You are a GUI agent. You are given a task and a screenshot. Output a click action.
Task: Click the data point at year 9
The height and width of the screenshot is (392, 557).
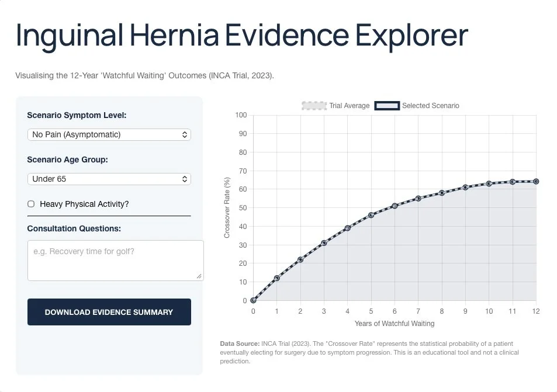465,188
